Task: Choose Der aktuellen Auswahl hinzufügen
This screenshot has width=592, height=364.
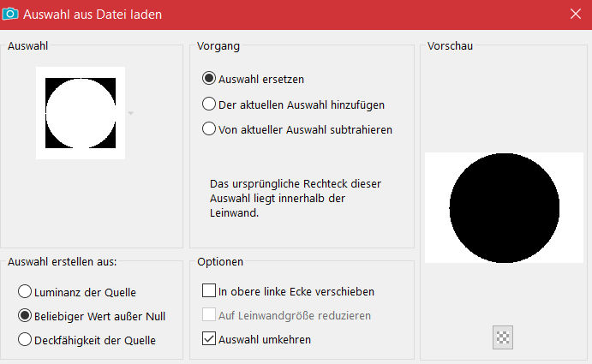Action: tap(208, 104)
